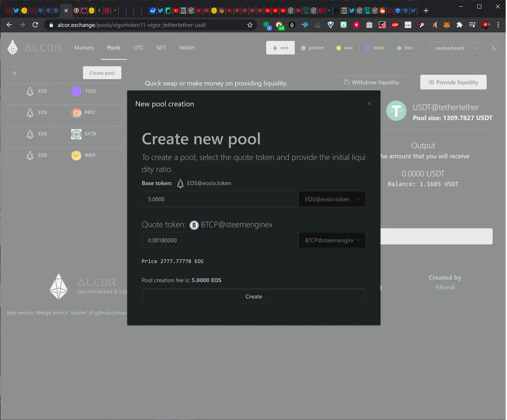Click the red lightning bolt extension
The height and width of the screenshot is (420, 507).
[x=356, y=25]
